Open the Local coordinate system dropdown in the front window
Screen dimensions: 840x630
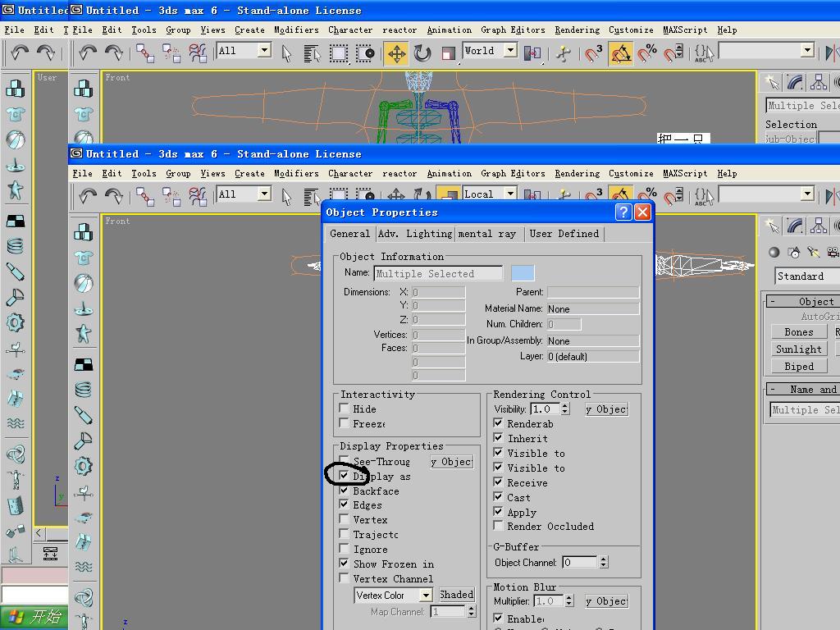510,193
